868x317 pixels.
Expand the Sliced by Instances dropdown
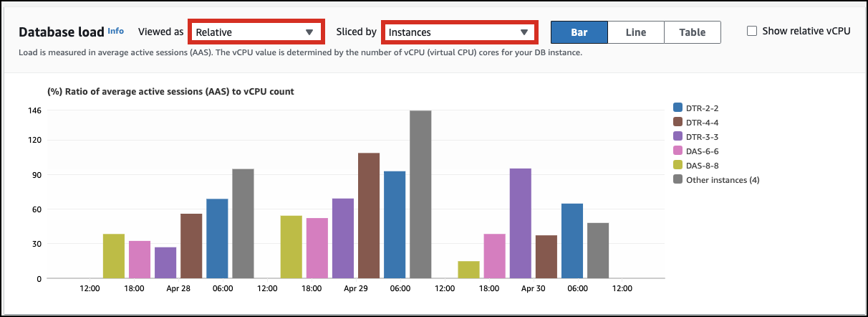458,32
